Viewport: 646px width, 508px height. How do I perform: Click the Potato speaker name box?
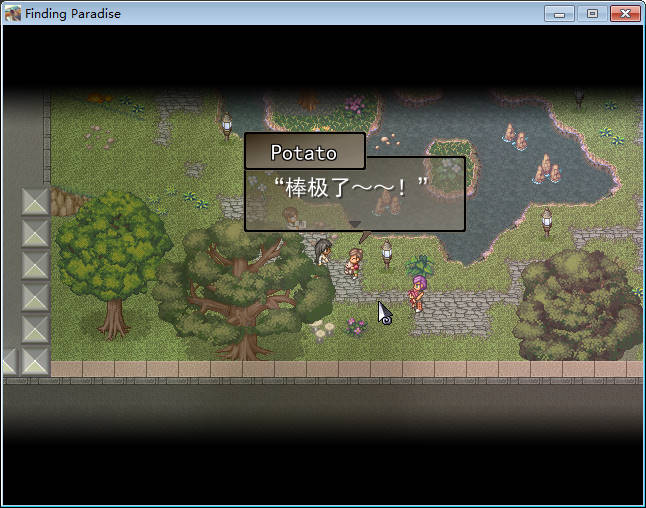(305, 151)
